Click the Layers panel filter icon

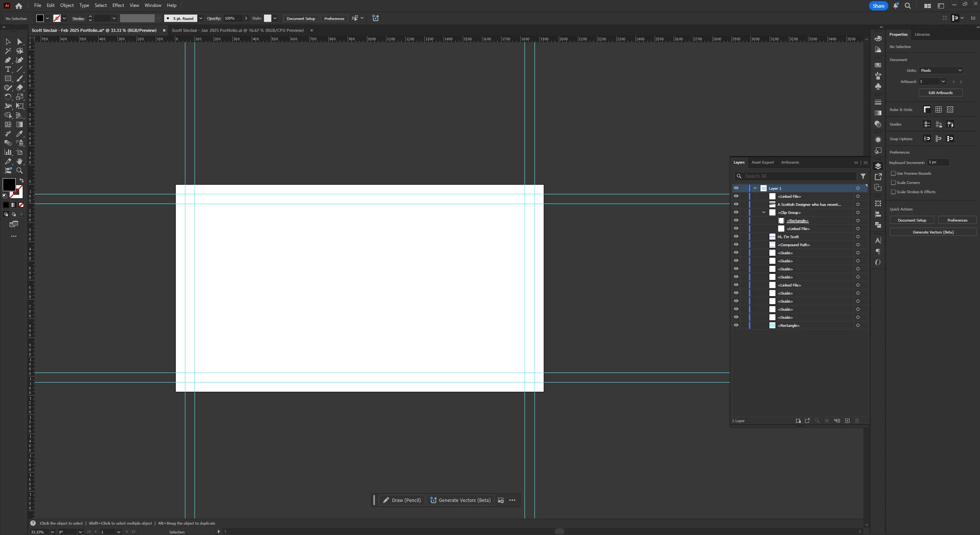863,176
